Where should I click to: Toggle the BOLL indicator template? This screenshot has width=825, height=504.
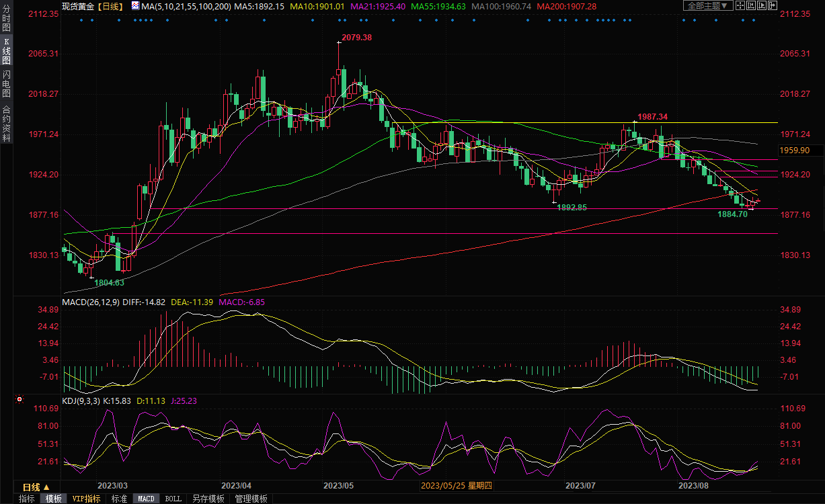coord(173,499)
